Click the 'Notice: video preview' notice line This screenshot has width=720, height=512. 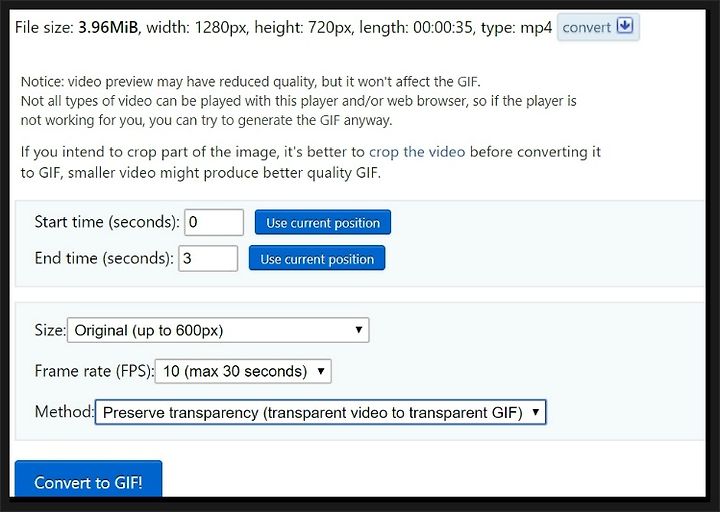point(251,82)
